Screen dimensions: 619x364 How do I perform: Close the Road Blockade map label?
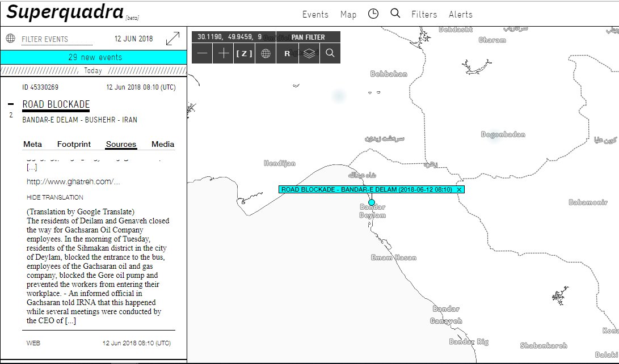tap(459, 189)
